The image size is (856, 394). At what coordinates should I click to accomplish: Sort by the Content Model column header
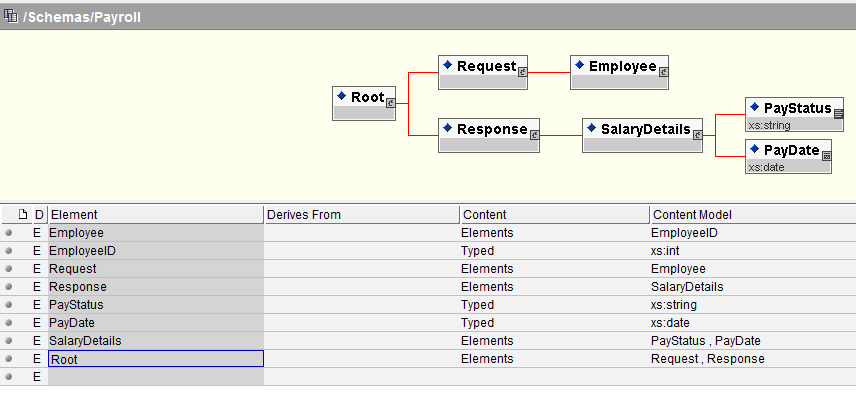753,214
